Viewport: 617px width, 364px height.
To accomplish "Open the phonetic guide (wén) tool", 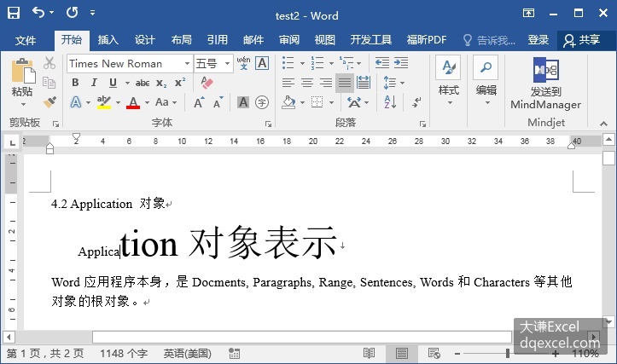I will coord(243,63).
